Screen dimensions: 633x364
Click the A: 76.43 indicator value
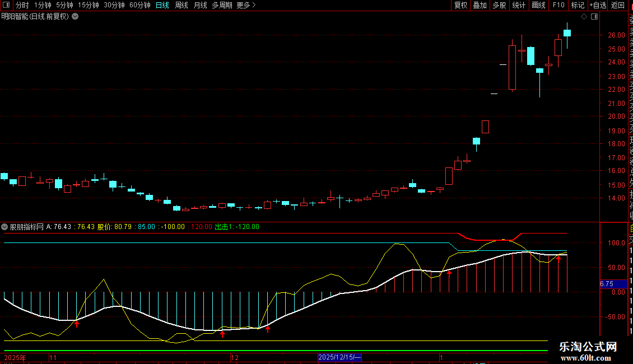coord(58,227)
